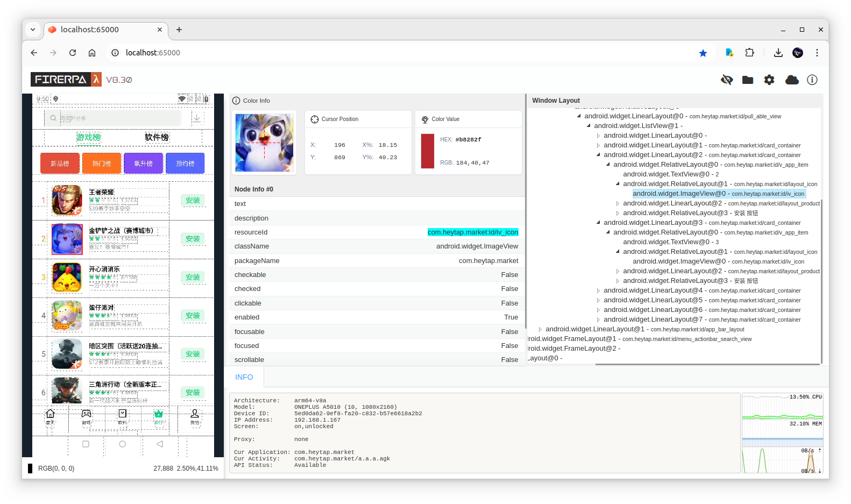Screen dimensions: 851x504
Task: Select highlighted ImageView@0 iv_icon tree row
Action: pyautogui.click(x=719, y=194)
